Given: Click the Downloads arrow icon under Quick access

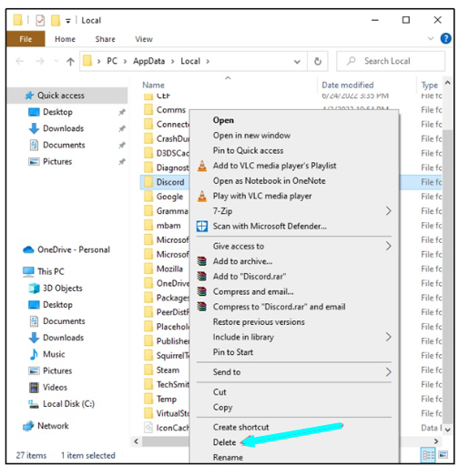Looking at the screenshot, I should click(x=34, y=128).
